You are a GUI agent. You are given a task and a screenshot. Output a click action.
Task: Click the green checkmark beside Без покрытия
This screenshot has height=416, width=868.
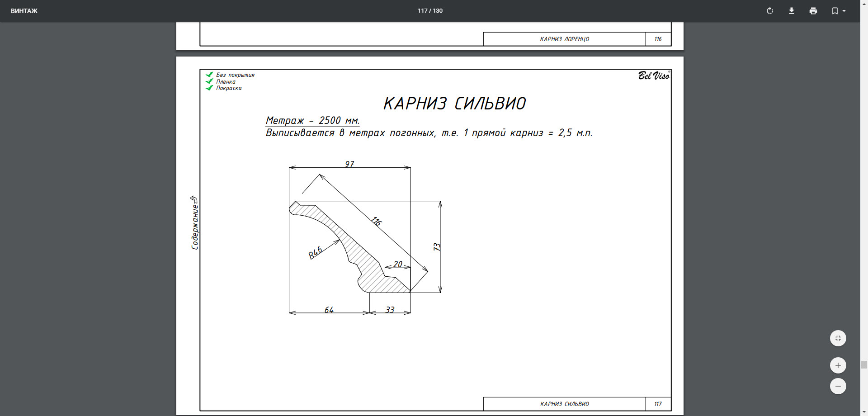pos(209,75)
